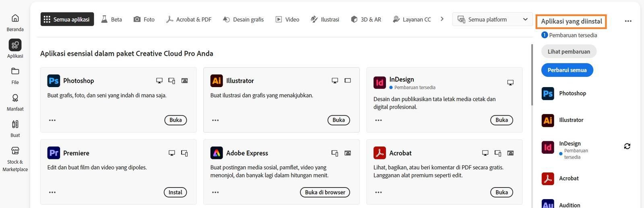Click the Acrobat card app icon
Viewport: 644px width, 208px height.
coord(380,153)
